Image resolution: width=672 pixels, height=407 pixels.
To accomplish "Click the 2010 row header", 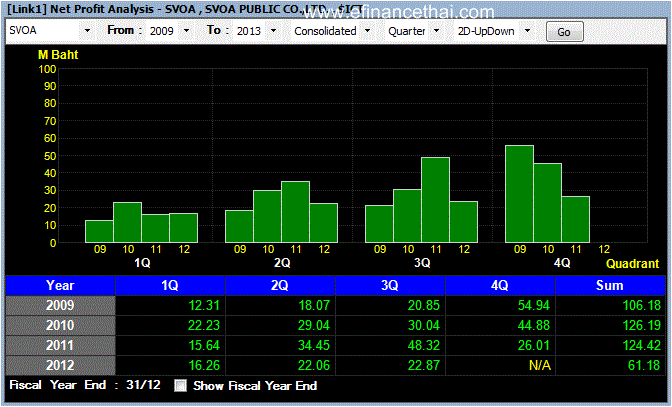I will point(60,326).
